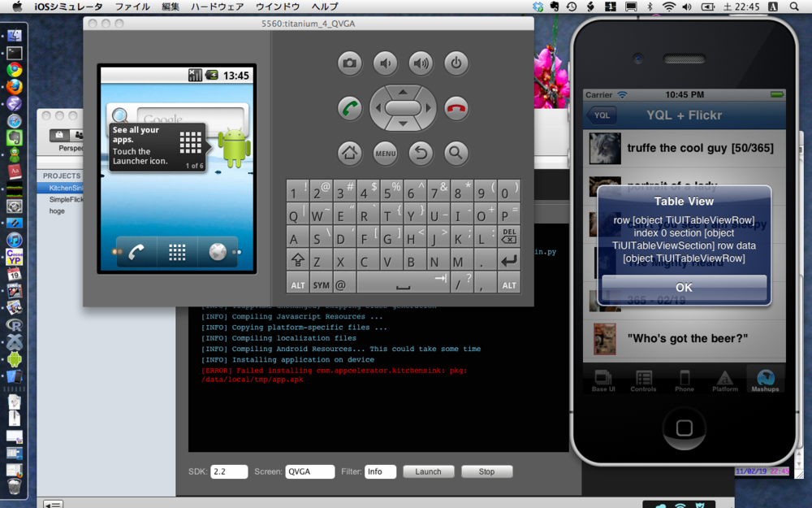
Task: Click the Bluetooth icon in menu bar
Action: click(650, 7)
